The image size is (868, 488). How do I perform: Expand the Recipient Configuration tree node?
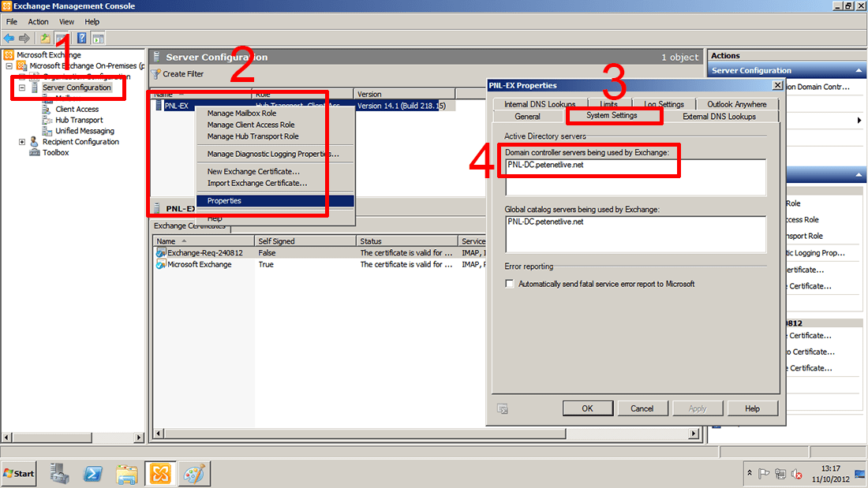point(23,142)
